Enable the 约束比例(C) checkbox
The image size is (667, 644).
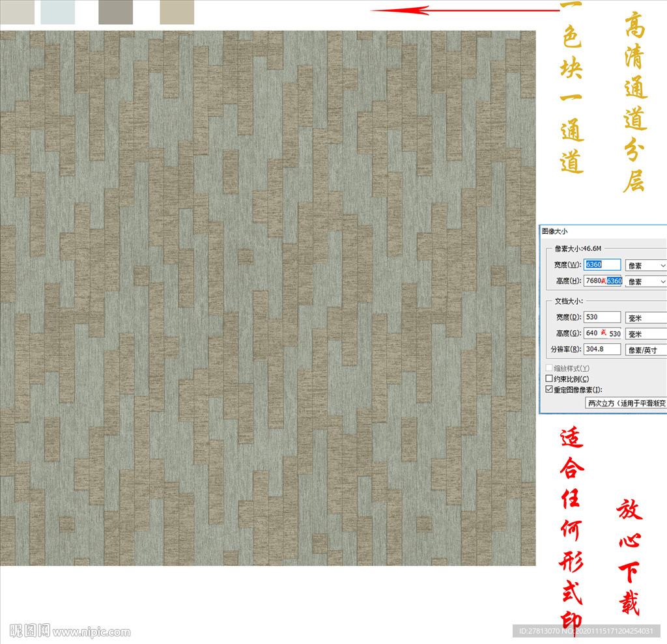coord(549,378)
